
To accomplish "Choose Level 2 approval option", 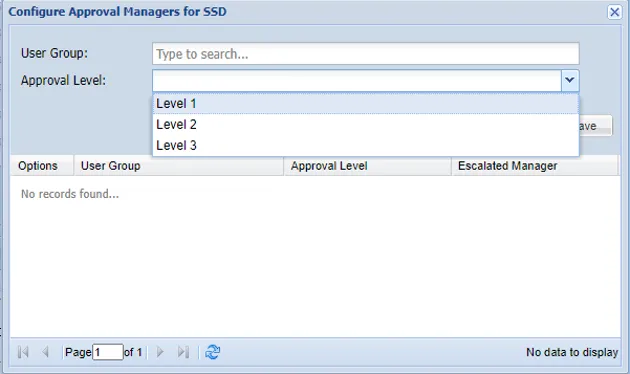I will [366, 125].
